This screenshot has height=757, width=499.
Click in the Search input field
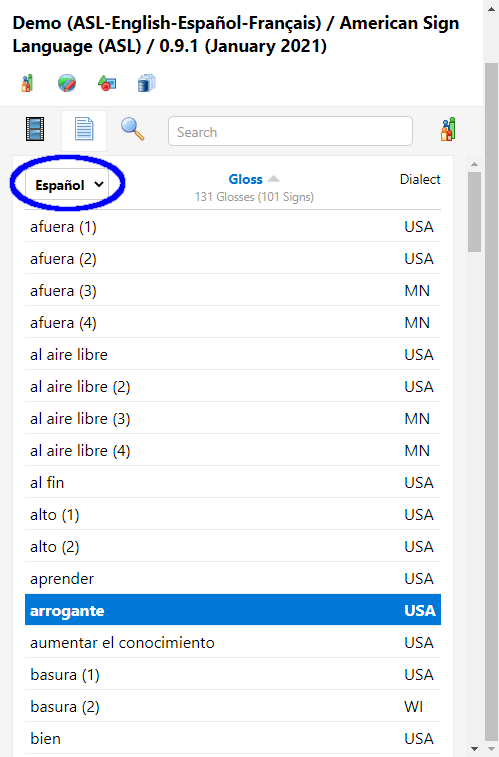click(290, 131)
